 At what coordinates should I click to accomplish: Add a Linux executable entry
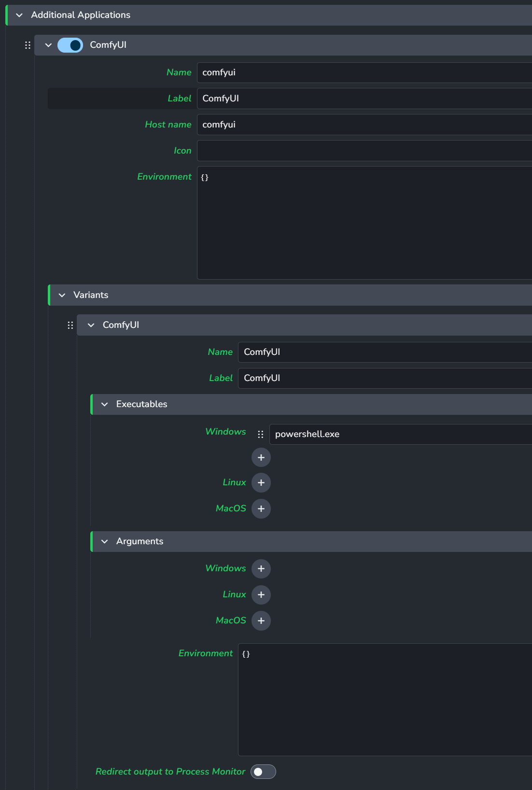(x=261, y=482)
